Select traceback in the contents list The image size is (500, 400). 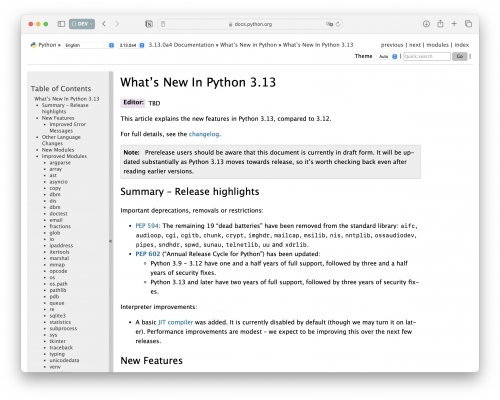click(61, 348)
